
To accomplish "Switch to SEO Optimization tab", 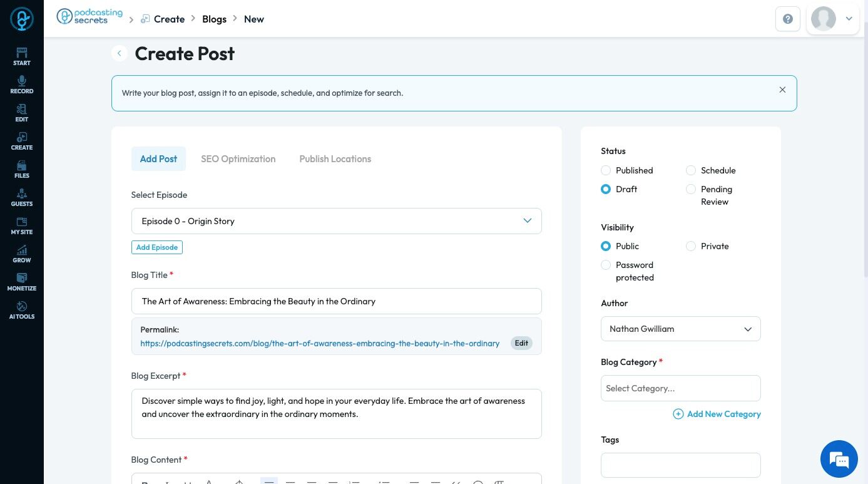I will (238, 159).
